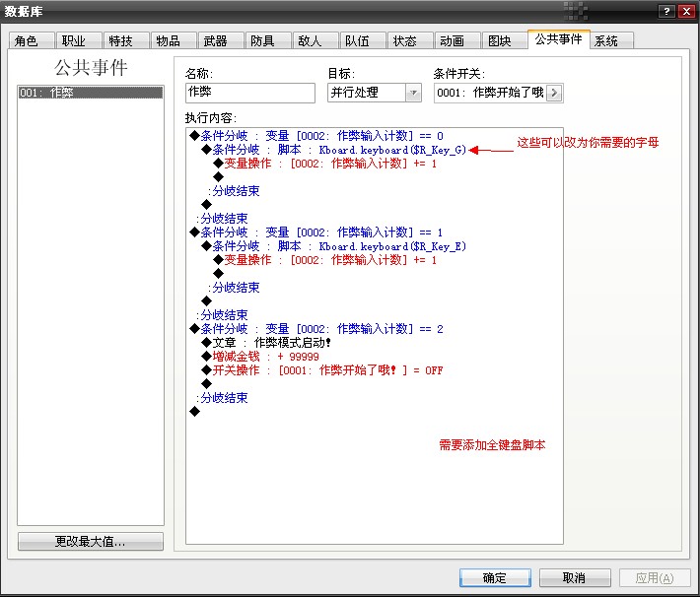Select line 条件分歧 变量 作弊输入计数 == 1
Image resolution: width=700 pixels, height=597 pixels.
316,232
